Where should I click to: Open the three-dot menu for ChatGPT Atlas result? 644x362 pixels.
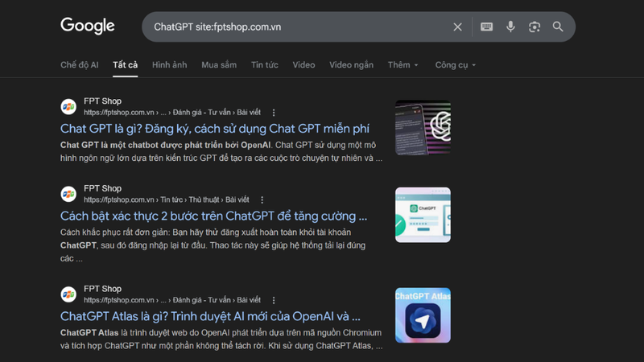(274, 300)
